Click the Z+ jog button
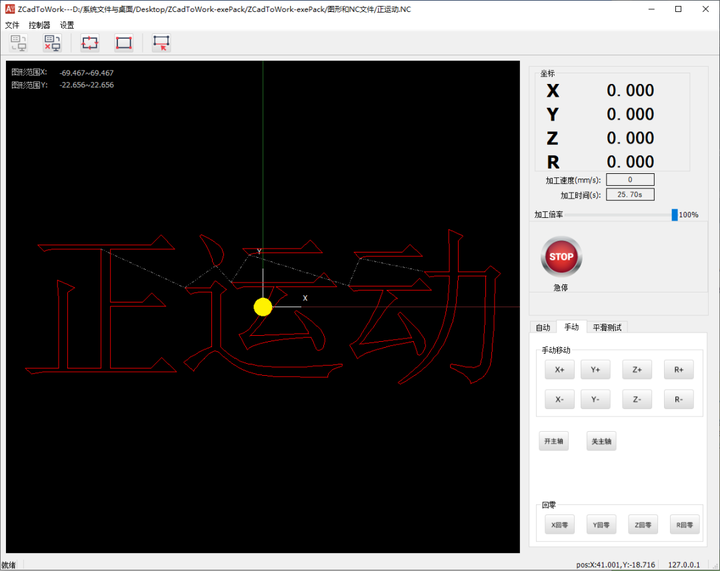Viewport: 720px width, 571px height. coord(637,369)
